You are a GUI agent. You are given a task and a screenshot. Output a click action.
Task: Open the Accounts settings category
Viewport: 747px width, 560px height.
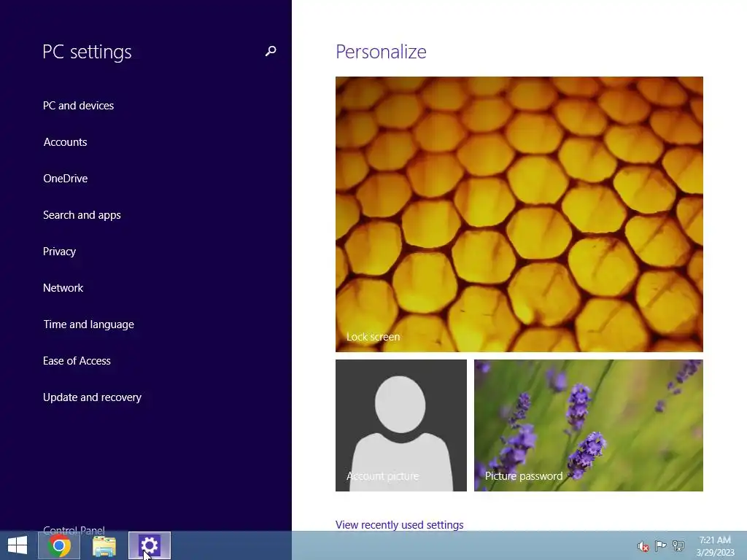click(x=65, y=142)
